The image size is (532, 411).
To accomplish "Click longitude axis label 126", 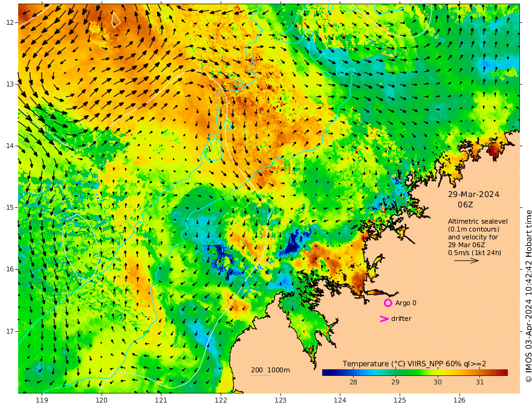I will [x=459, y=400].
